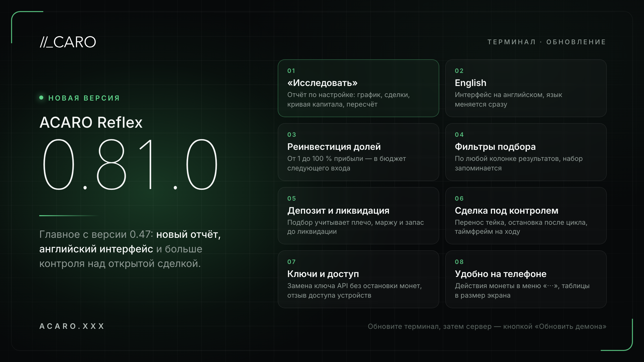
Task: Click the ТЕРМИНАЛ · ОБНОВЛЕНИЕ header label
Action: coord(547,42)
